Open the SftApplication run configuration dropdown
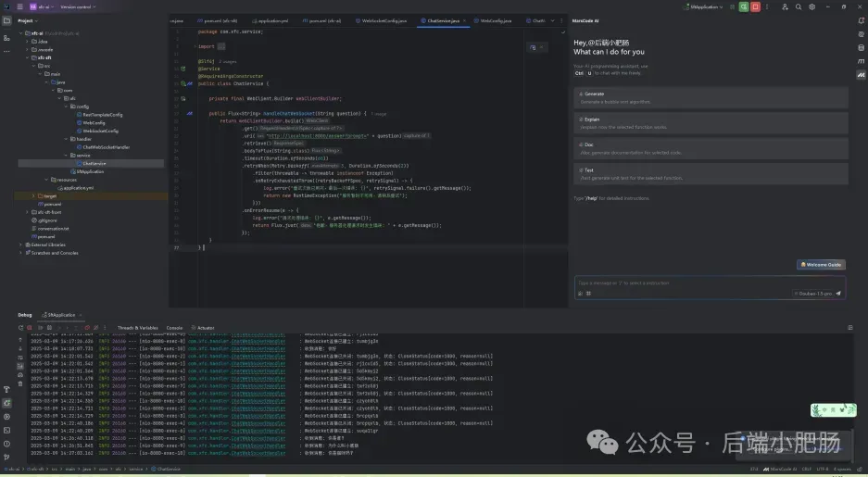This screenshot has height=477, width=868. tap(704, 6)
